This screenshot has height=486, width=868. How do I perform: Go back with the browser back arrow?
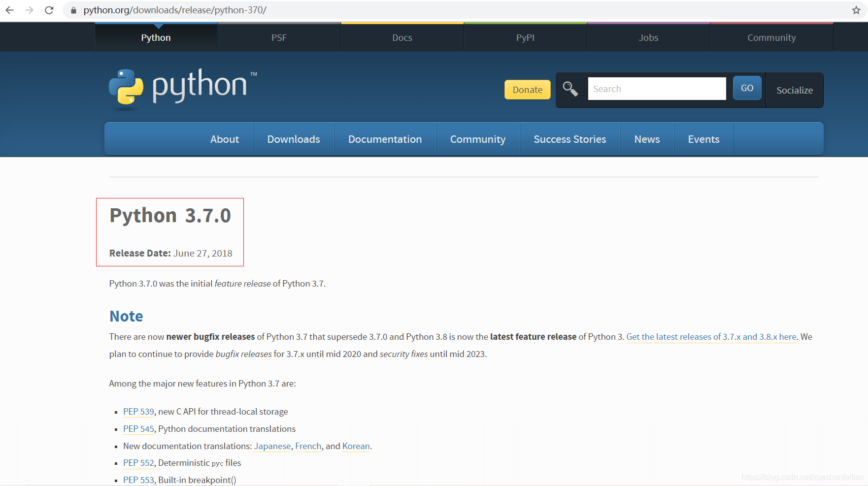coord(10,10)
